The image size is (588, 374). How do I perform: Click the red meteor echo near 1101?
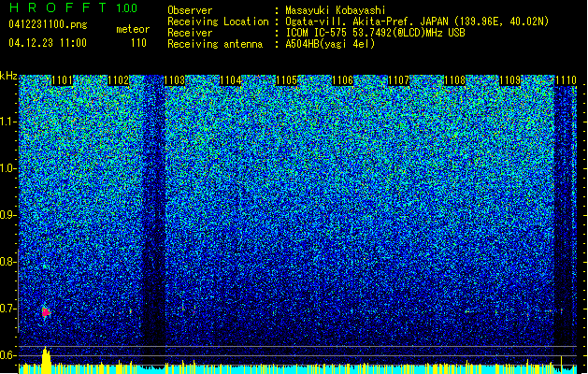[46, 312]
